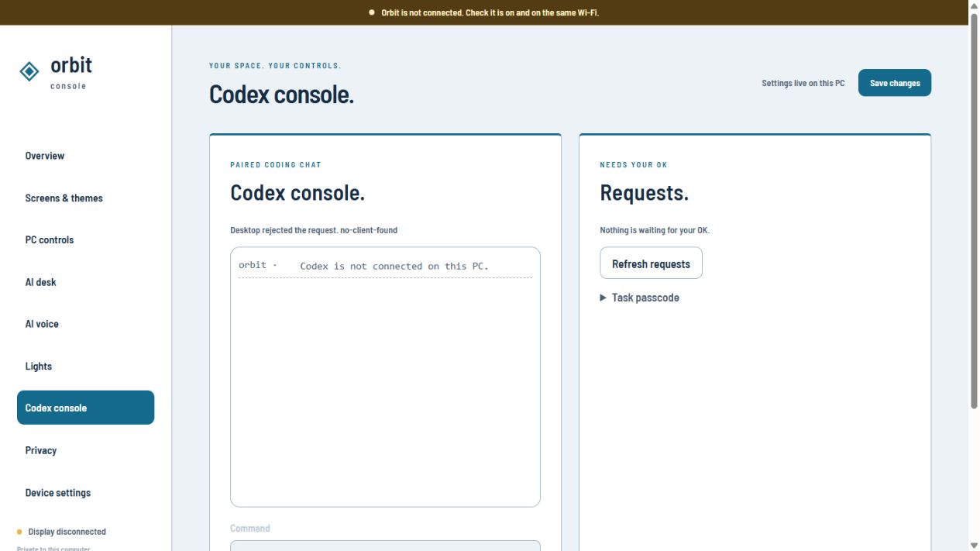The height and width of the screenshot is (551, 980).
Task: Click Refresh requests button
Action: pos(651,263)
